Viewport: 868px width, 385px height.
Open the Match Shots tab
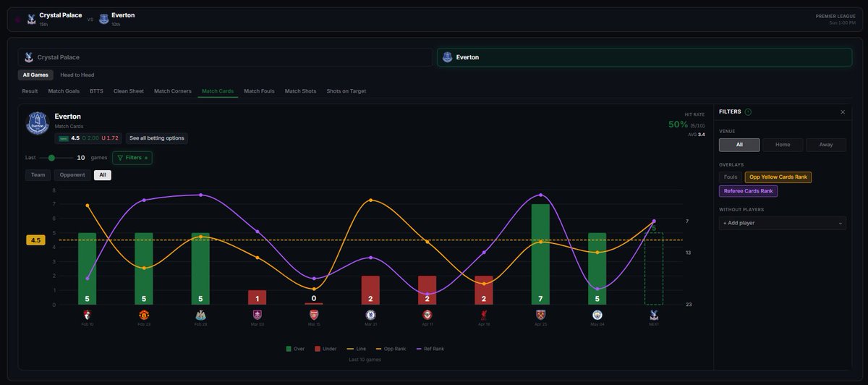(300, 91)
